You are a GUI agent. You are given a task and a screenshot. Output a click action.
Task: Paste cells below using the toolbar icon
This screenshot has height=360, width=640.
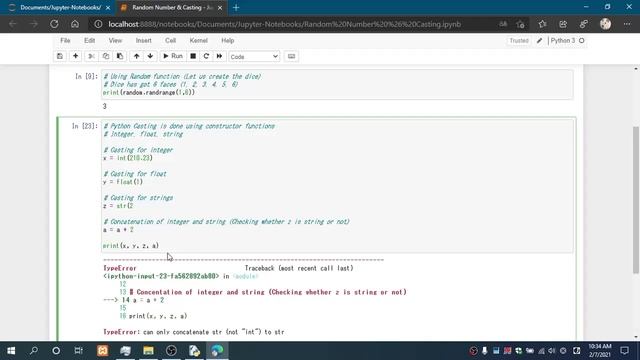point(120,56)
